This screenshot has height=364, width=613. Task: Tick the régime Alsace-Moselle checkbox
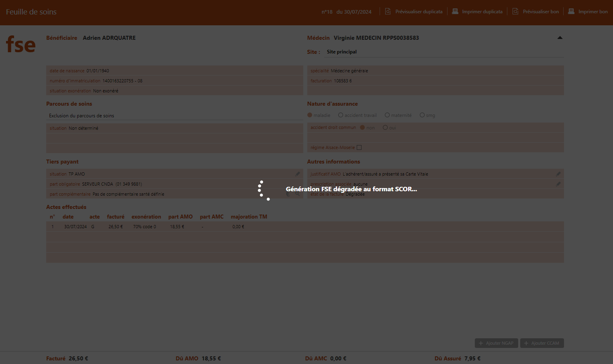pyautogui.click(x=359, y=147)
